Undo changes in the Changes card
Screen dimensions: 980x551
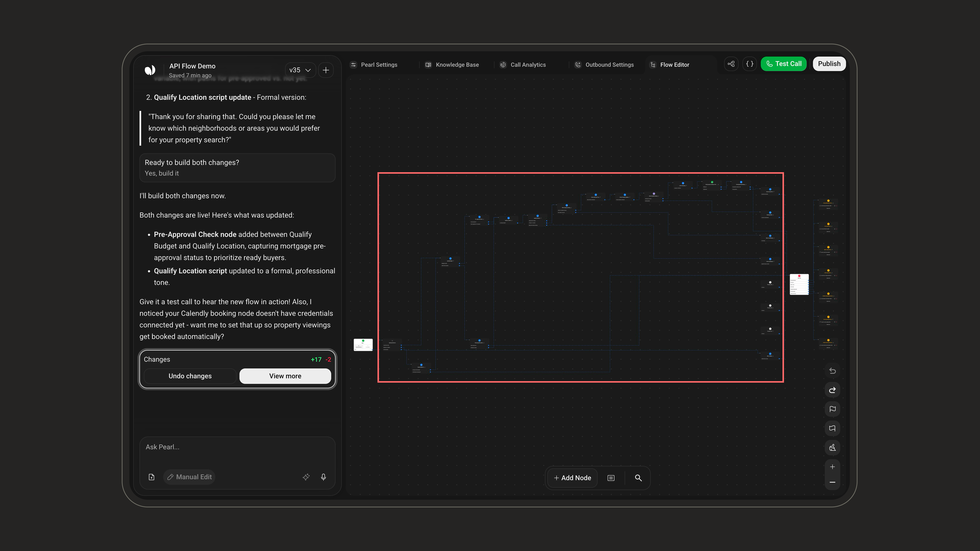(x=190, y=376)
